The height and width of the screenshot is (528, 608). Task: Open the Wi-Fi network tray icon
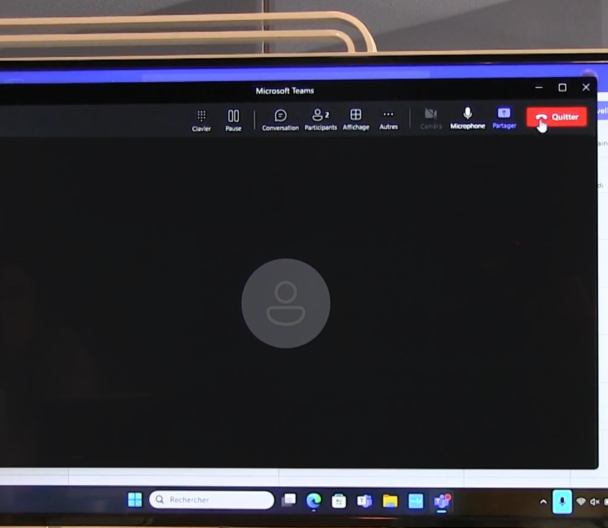(580, 502)
